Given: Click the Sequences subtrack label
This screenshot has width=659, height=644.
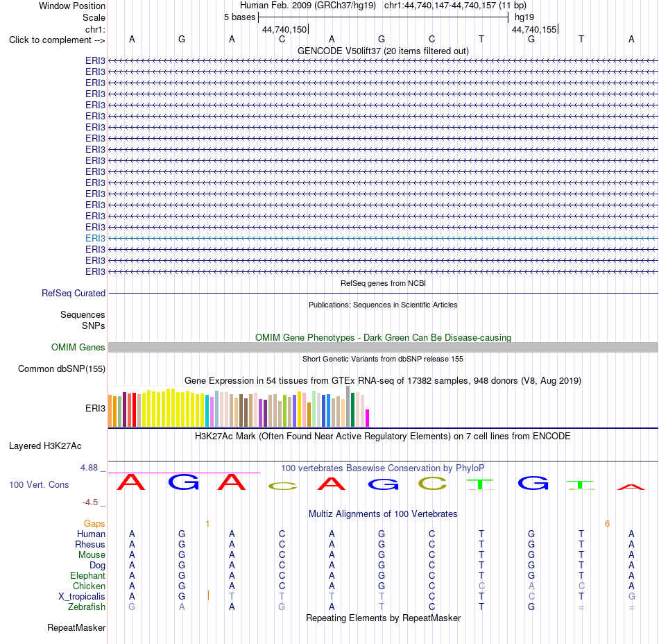Looking at the screenshot, I should (x=83, y=314).
